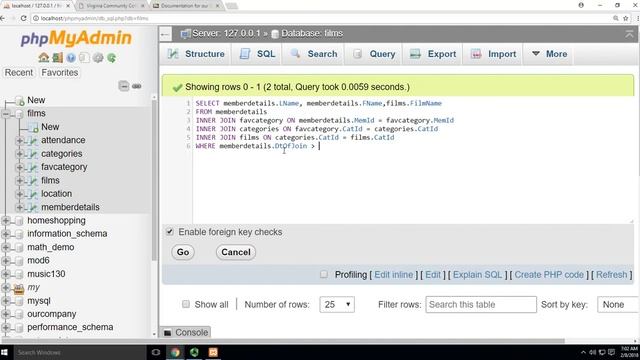Open Chrome from taskbar
This screenshot has width=640, height=360.
pos(175,352)
